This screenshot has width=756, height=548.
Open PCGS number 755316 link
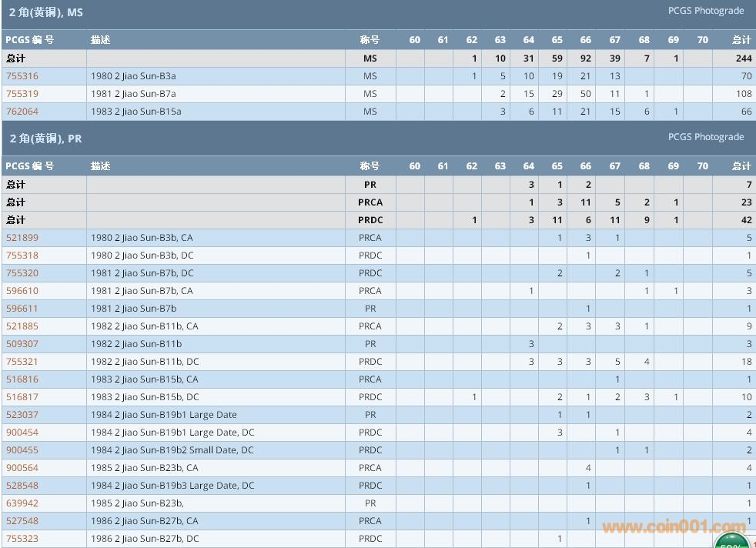[22, 76]
